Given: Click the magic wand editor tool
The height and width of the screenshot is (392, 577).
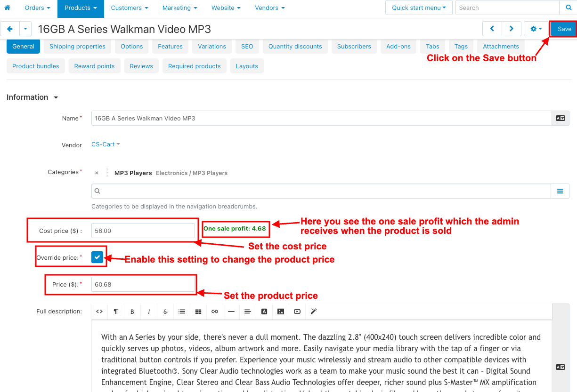Looking at the screenshot, I should click(314, 312).
